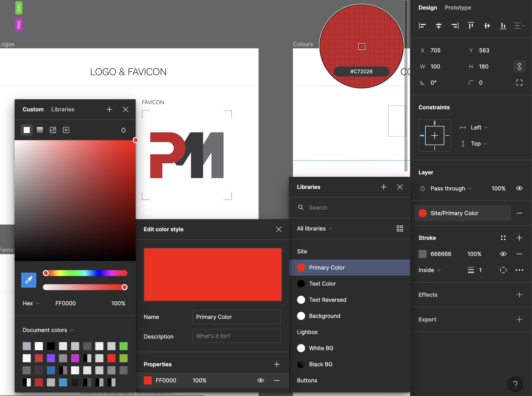The image size is (532, 396).
Task: Open Hex color format dropdown
Action: coord(31,303)
